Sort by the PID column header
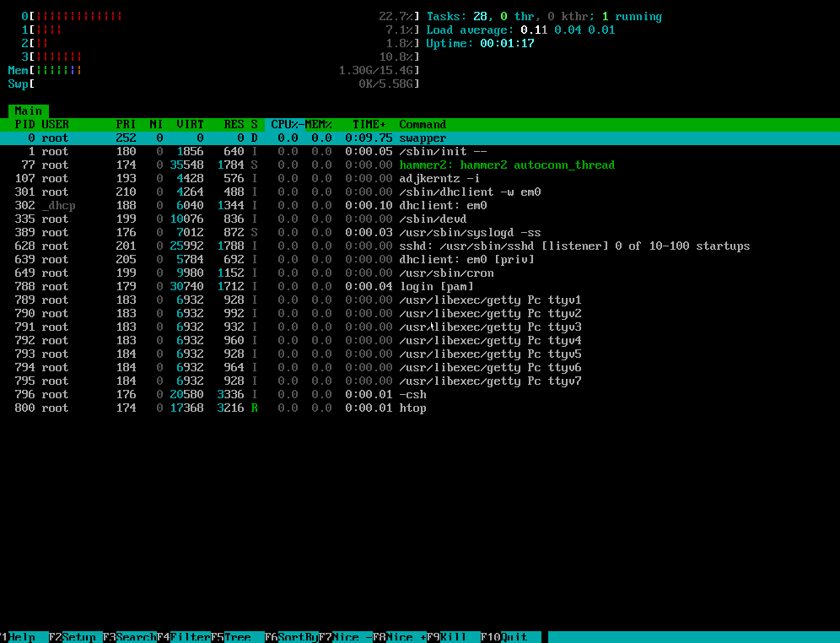840x643 pixels. (x=24, y=124)
